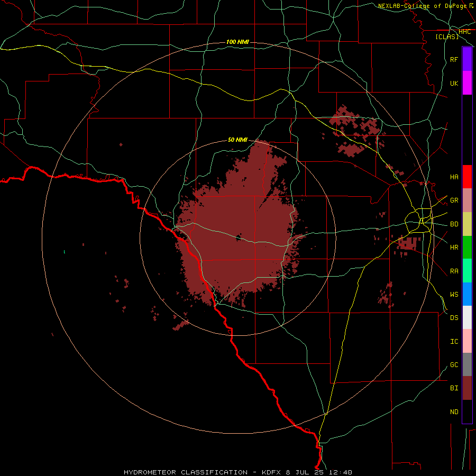Screen dimensions: 476x476
Task: Pick the HR green legend swatch
Action: (467, 248)
